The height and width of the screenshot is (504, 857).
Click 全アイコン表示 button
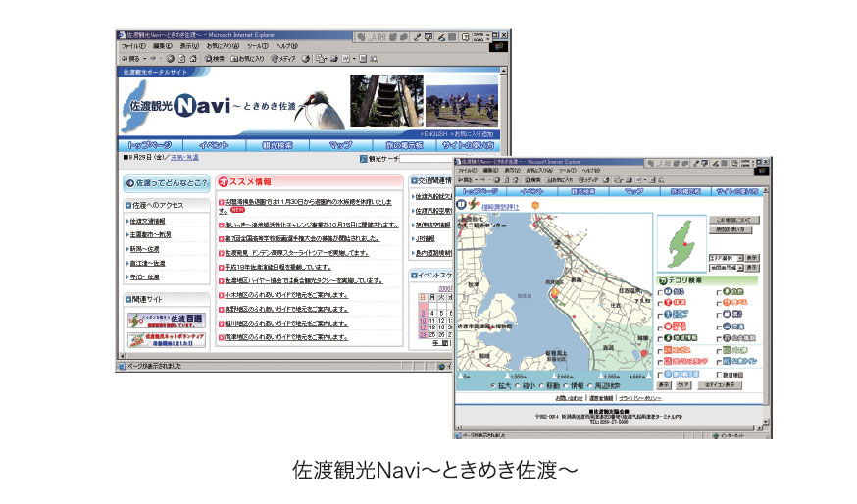point(722,385)
